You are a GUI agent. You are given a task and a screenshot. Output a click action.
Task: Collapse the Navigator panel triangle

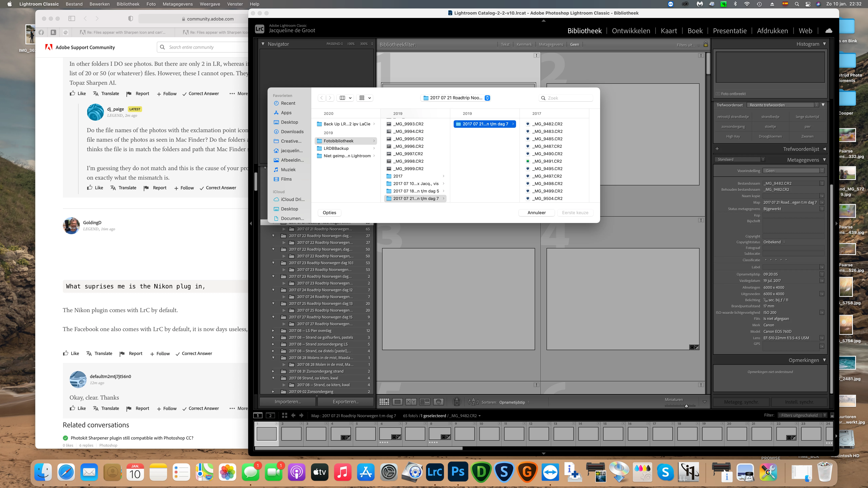[263, 44]
